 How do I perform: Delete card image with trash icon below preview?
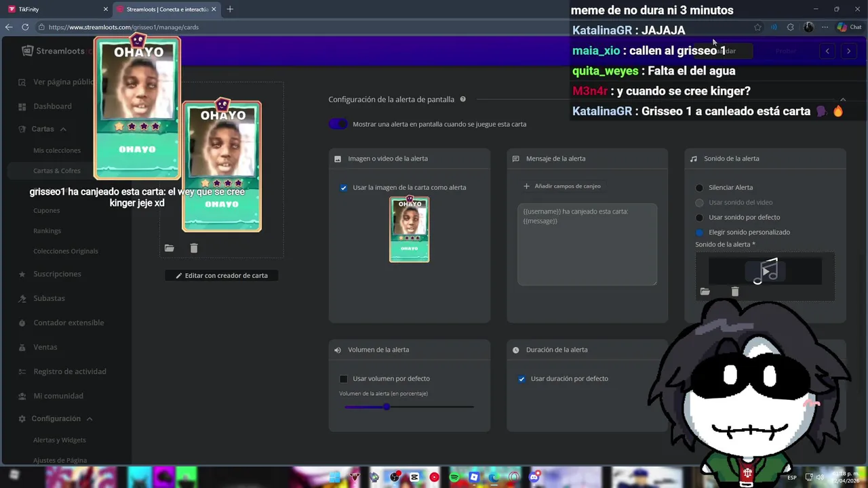pyautogui.click(x=194, y=248)
